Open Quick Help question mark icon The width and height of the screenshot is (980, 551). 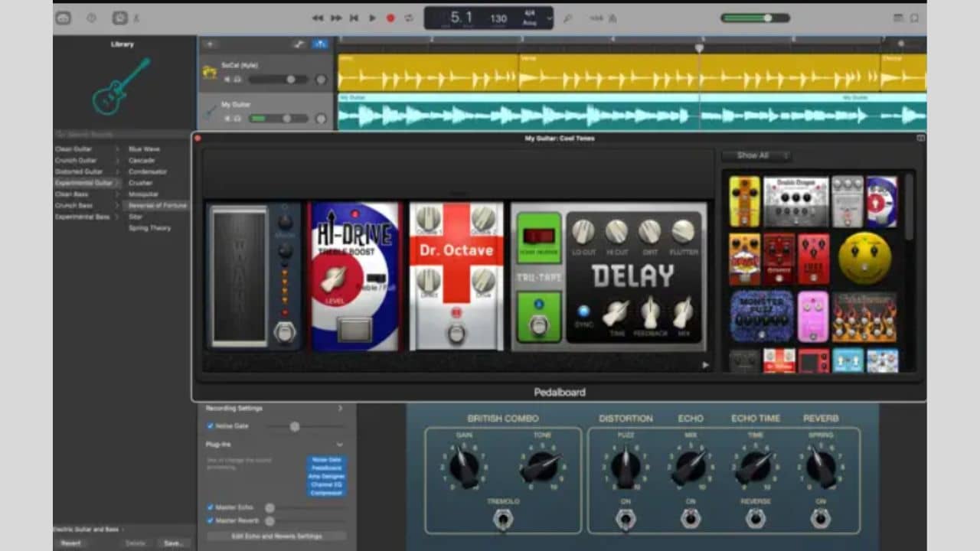[92, 18]
